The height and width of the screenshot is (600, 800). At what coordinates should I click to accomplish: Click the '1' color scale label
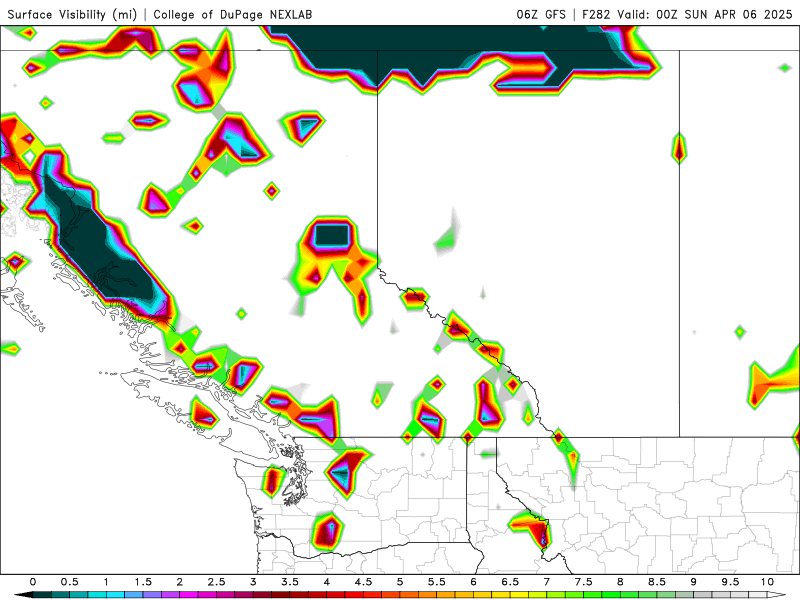(106, 582)
